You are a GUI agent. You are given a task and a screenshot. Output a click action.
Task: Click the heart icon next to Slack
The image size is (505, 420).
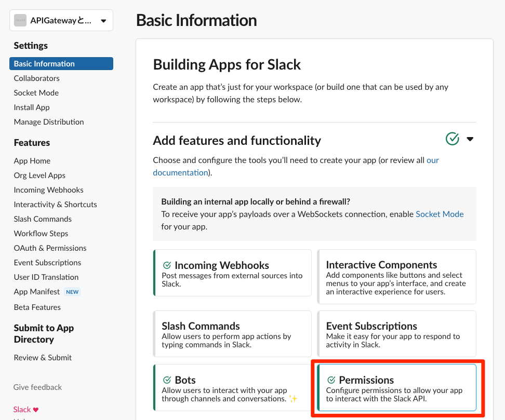pyautogui.click(x=36, y=410)
